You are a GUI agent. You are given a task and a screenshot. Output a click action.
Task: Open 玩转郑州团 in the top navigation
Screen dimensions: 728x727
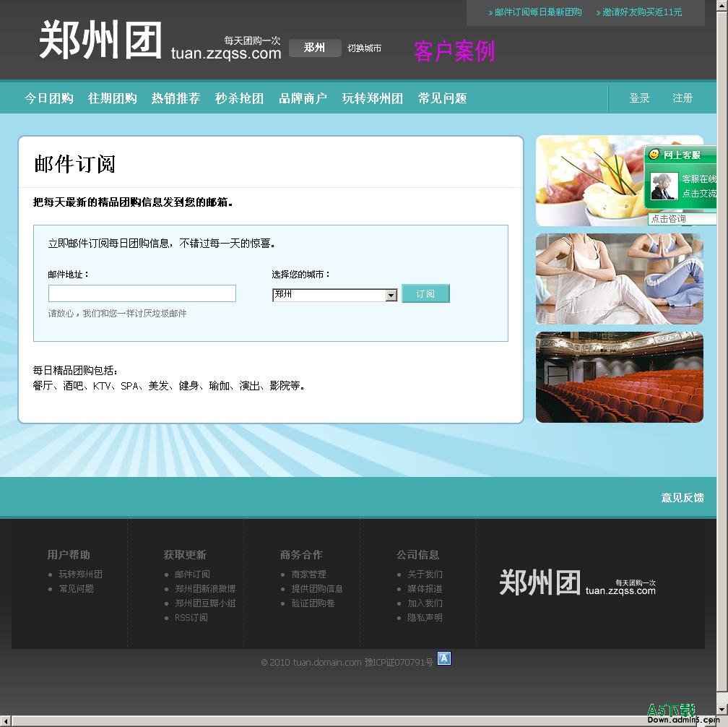(373, 98)
